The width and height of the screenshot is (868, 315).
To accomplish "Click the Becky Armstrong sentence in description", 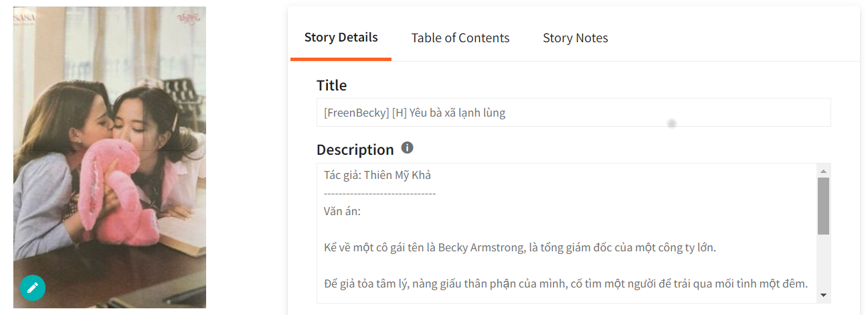I will (x=519, y=247).
